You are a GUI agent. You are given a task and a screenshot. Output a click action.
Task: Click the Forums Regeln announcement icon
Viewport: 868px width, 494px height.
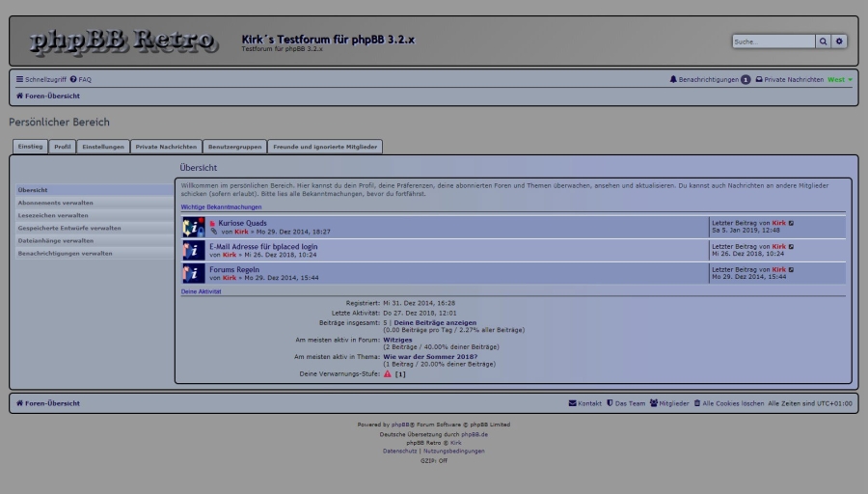click(x=193, y=273)
